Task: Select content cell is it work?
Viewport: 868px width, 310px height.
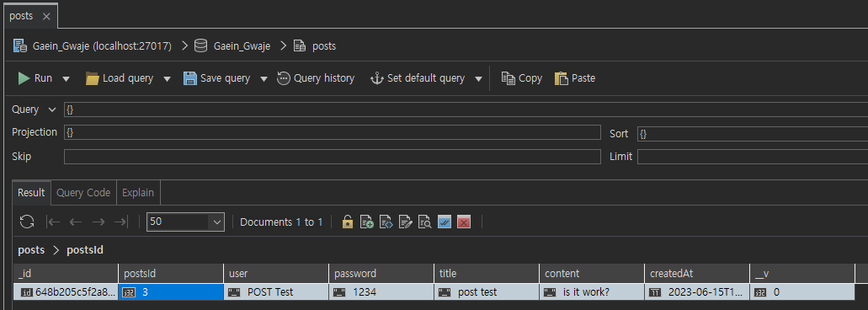Action: (x=591, y=291)
